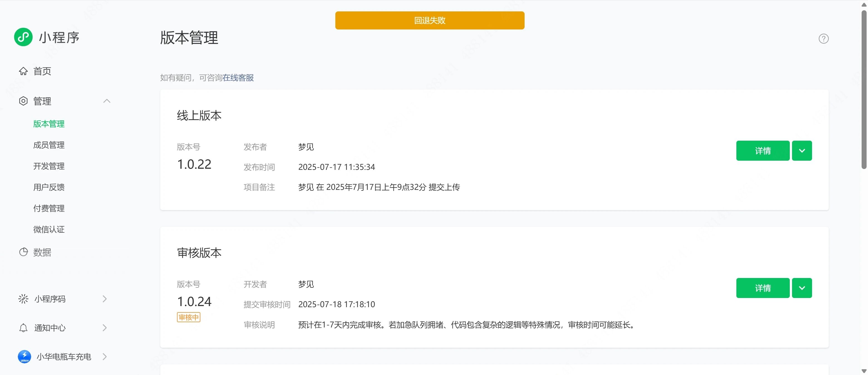Expand the 通知中心 arrow

click(x=105, y=328)
